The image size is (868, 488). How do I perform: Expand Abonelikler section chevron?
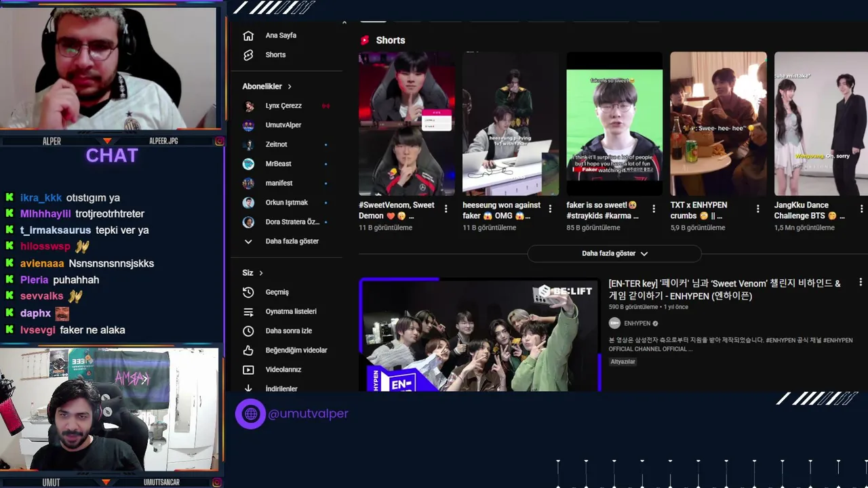click(x=290, y=87)
